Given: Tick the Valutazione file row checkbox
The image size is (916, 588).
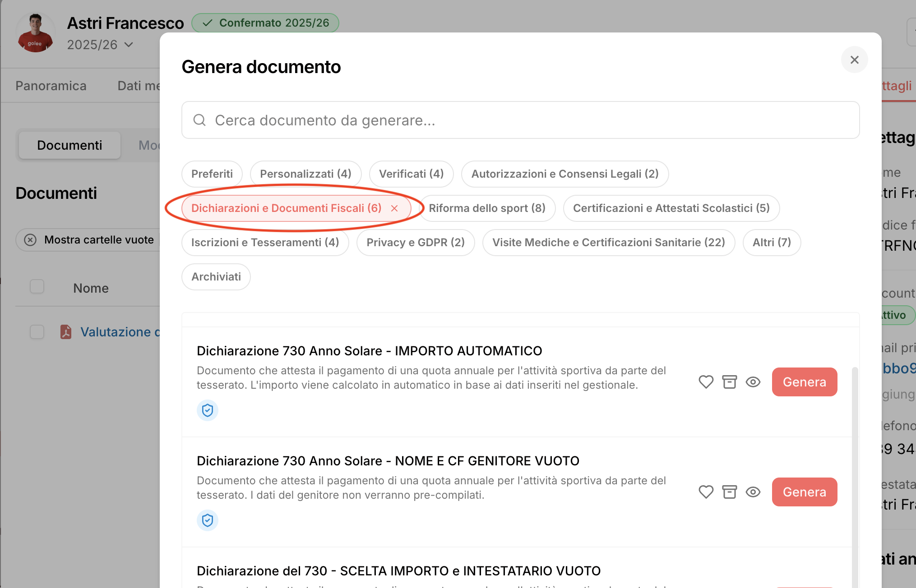Looking at the screenshot, I should click(37, 332).
